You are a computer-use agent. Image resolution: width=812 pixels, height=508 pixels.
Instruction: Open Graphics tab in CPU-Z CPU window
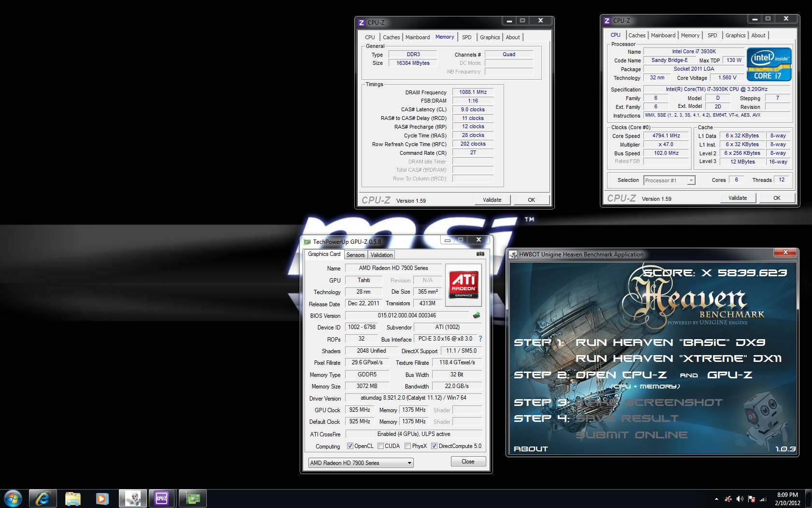[735, 35]
